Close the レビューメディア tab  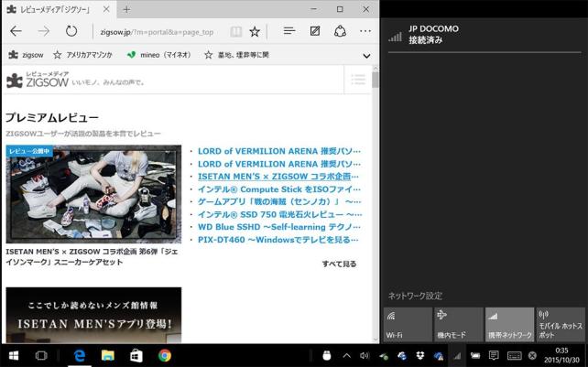[x=106, y=9]
